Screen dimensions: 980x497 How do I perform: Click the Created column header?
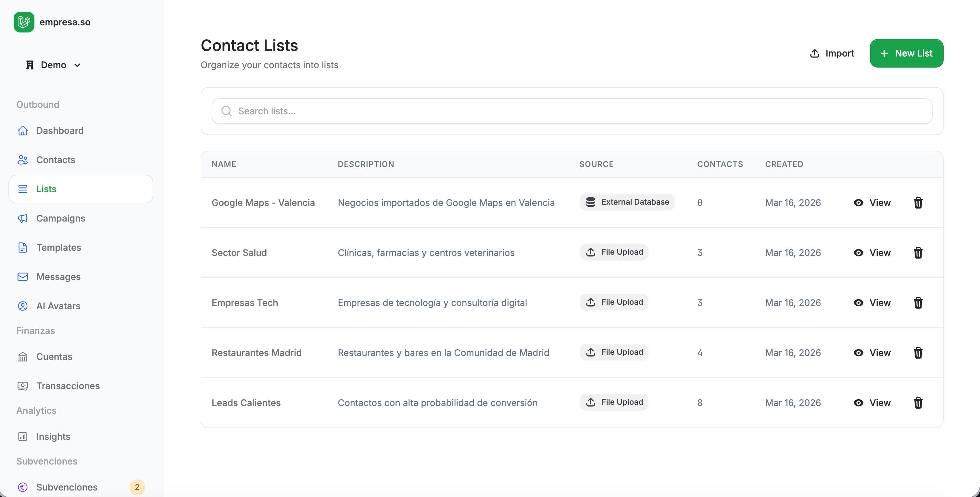tap(784, 164)
